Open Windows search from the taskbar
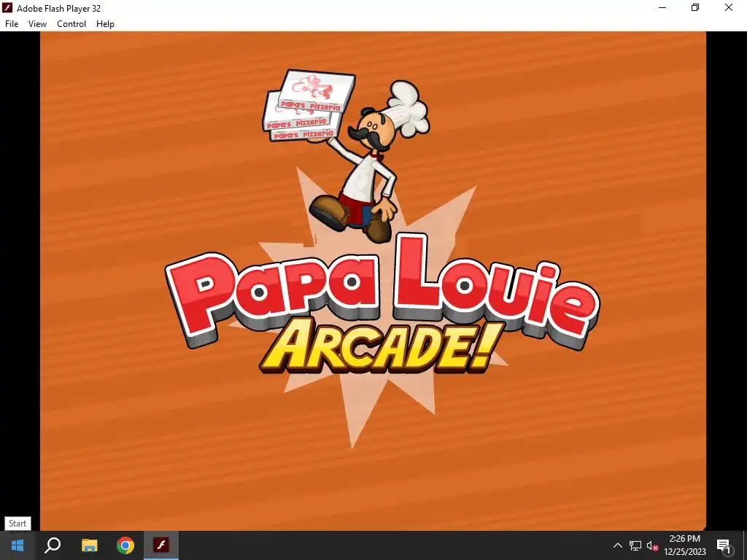 [x=53, y=545]
